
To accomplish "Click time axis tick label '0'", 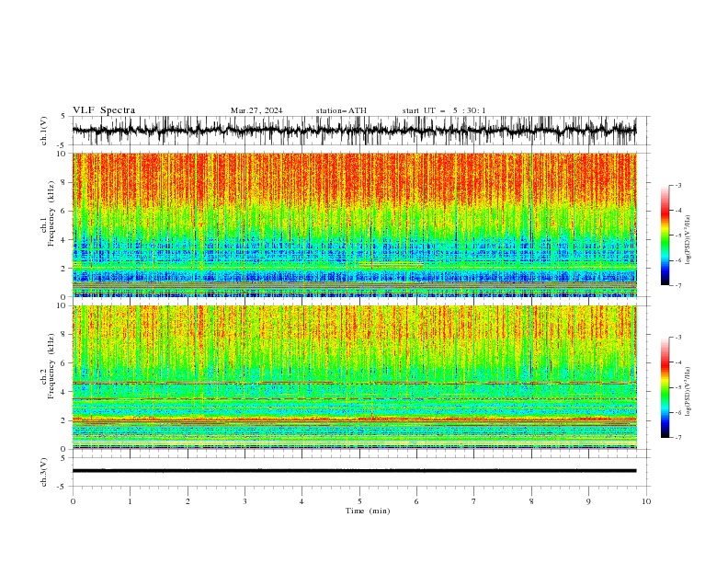I will coord(73,501).
